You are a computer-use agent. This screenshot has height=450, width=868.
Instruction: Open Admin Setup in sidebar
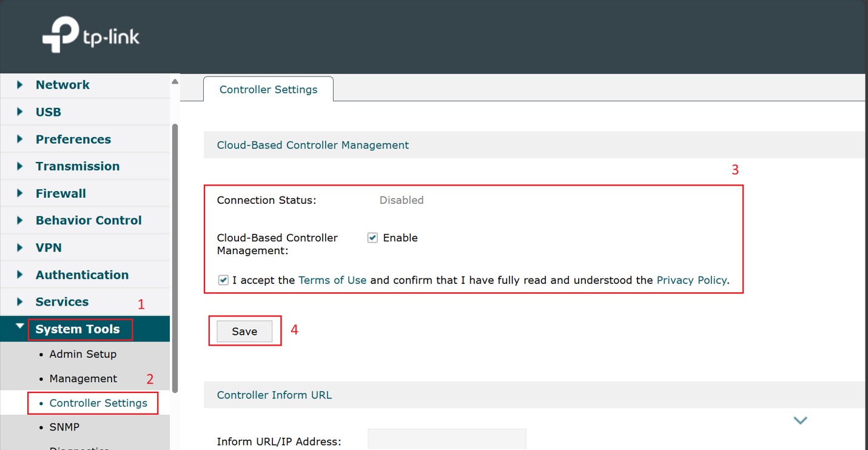pos(82,354)
